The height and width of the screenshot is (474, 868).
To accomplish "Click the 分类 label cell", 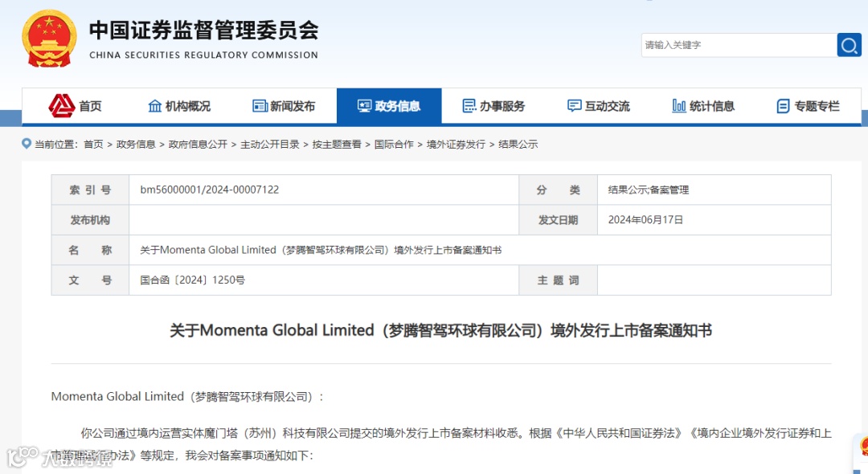I will (558, 190).
